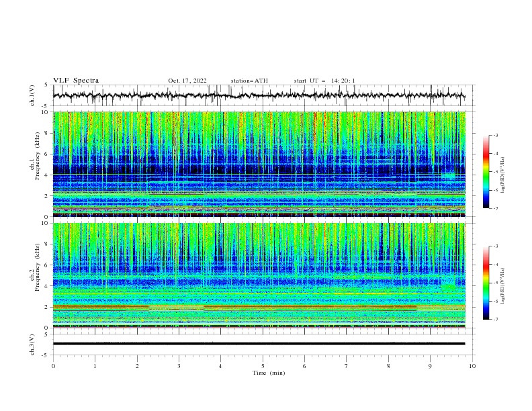The image size is (532, 411).
Task: Click the ch.1 PSD color bar
Action: click(486, 172)
